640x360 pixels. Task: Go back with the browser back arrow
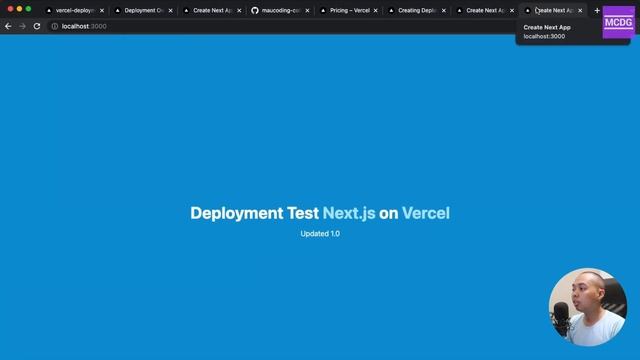click(x=8, y=26)
